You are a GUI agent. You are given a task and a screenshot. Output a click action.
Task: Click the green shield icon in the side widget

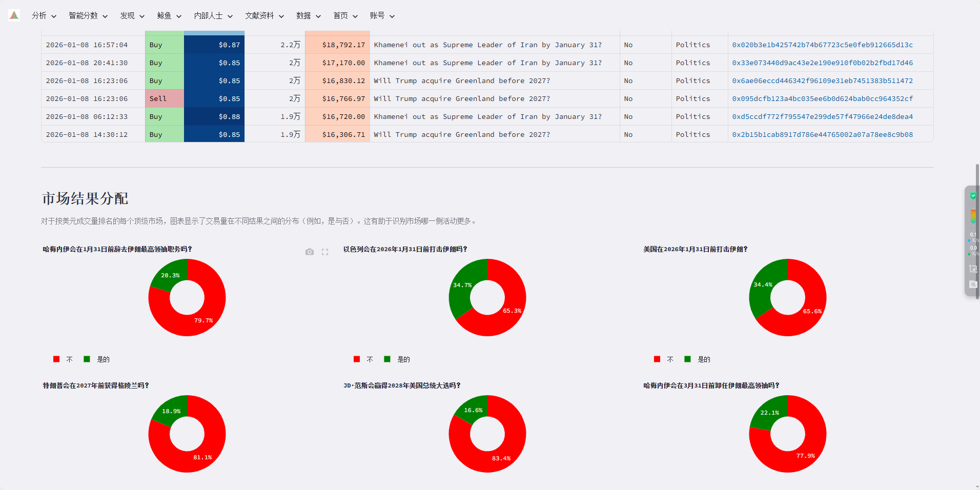point(973,196)
